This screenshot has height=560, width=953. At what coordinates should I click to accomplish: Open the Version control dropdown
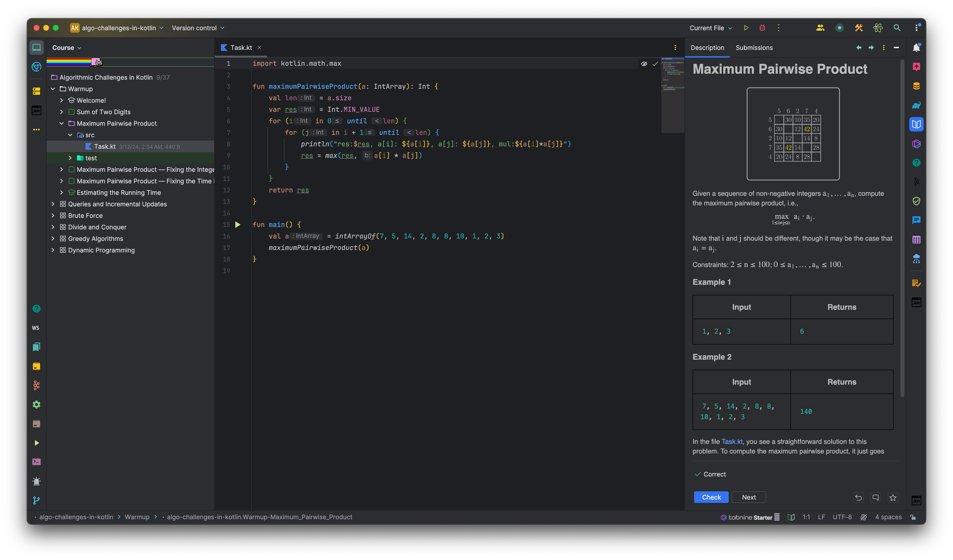pos(198,28)
